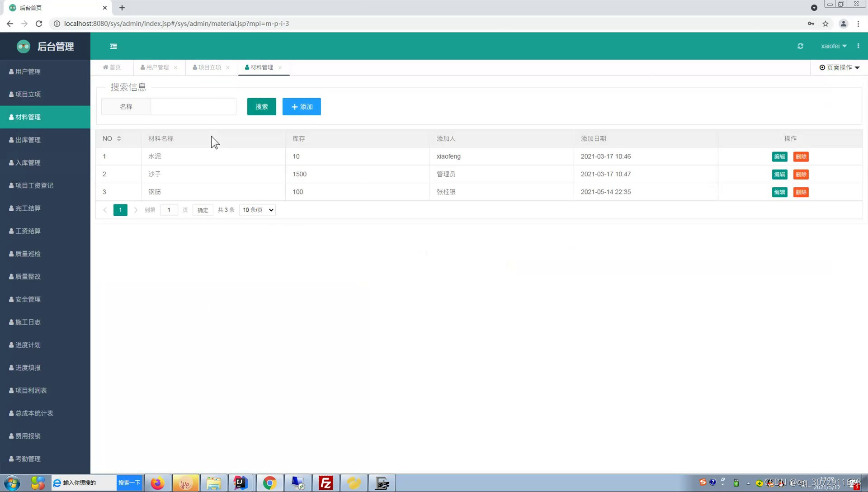Toggle the sidebar collapse hamburger icon

coord(113,46)
